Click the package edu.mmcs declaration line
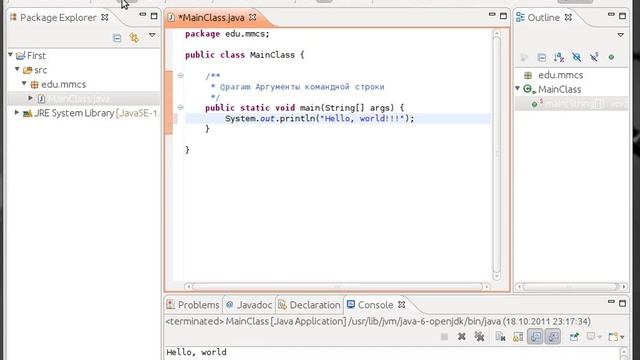Viewport: 640px width, 360px height. click(227, 34)
